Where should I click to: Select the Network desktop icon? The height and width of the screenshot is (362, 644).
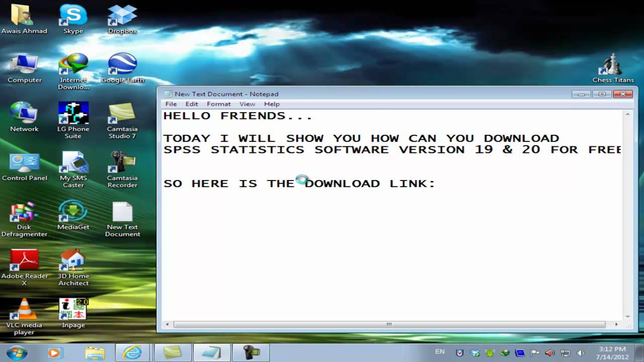click(24, 117)
